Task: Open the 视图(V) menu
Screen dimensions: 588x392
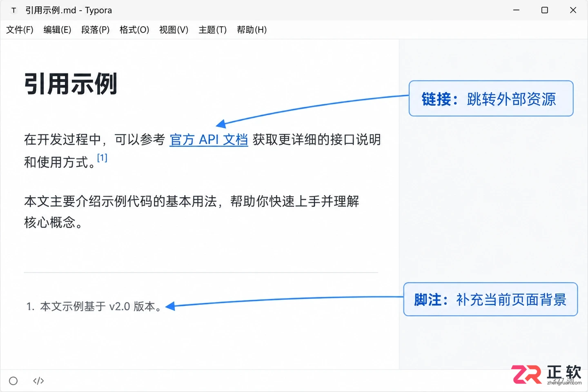Action: coord(174,30)
